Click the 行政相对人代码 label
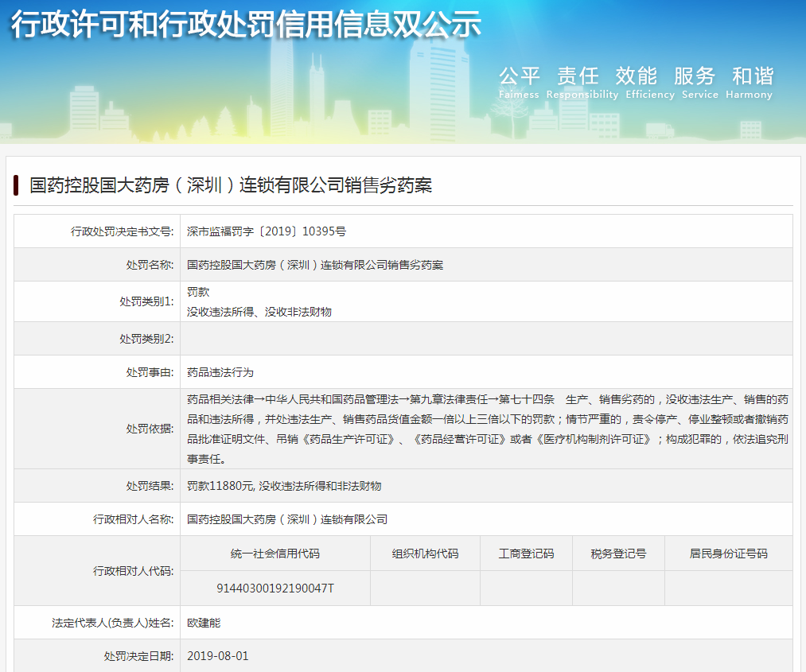806x672 pixels. coord(133,571)
